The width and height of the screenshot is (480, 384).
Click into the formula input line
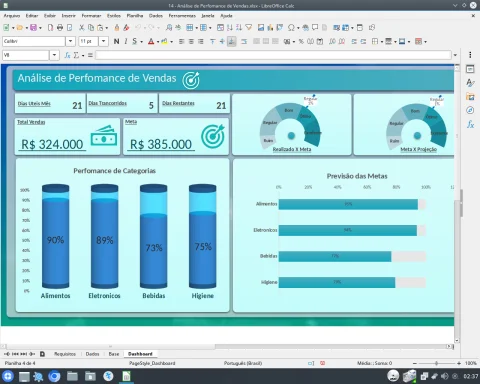pos(273,55)
